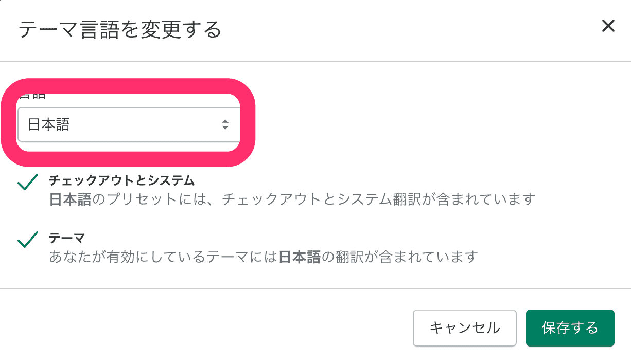This screenshot has height=364, width=631.
Task: Select the チェックアウトとシステム heading
Action: pos(122,180)
